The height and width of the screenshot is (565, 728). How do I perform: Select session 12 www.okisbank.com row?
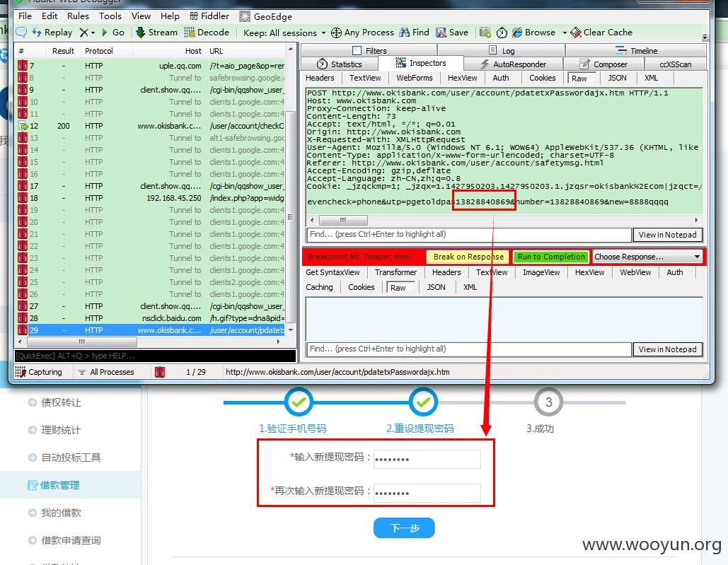click(151, 126)
